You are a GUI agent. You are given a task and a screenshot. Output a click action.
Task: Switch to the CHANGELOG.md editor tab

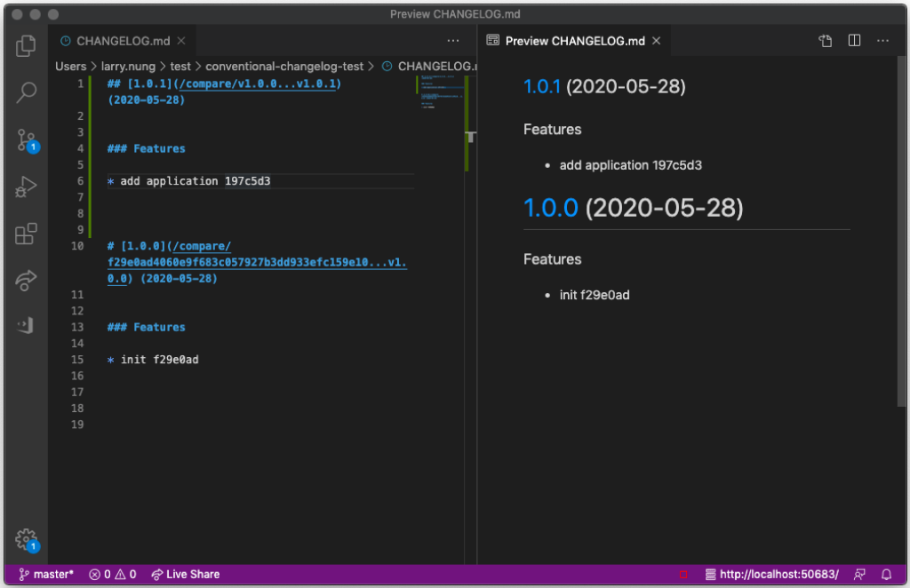[123, 41]
